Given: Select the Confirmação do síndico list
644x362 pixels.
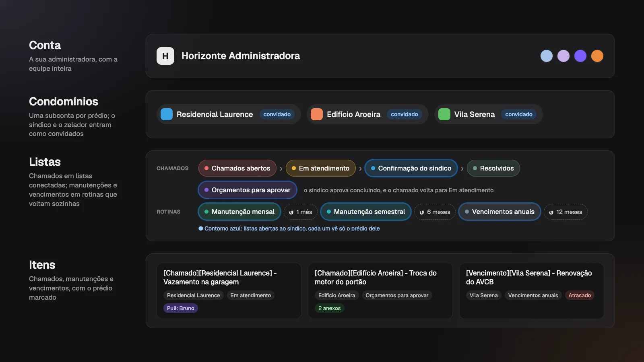Looking at the screenshot, I should pos(411,168).
